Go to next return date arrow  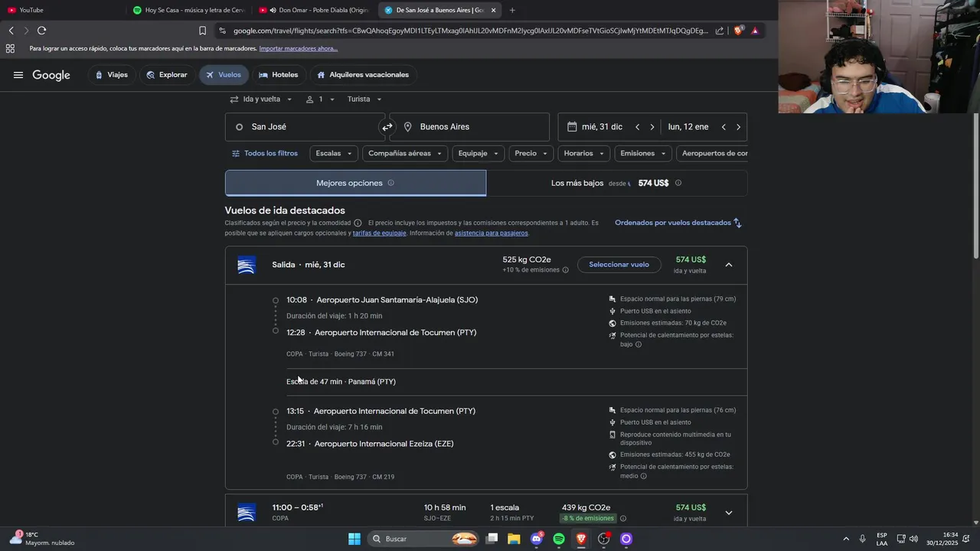[x=738, y=127]
